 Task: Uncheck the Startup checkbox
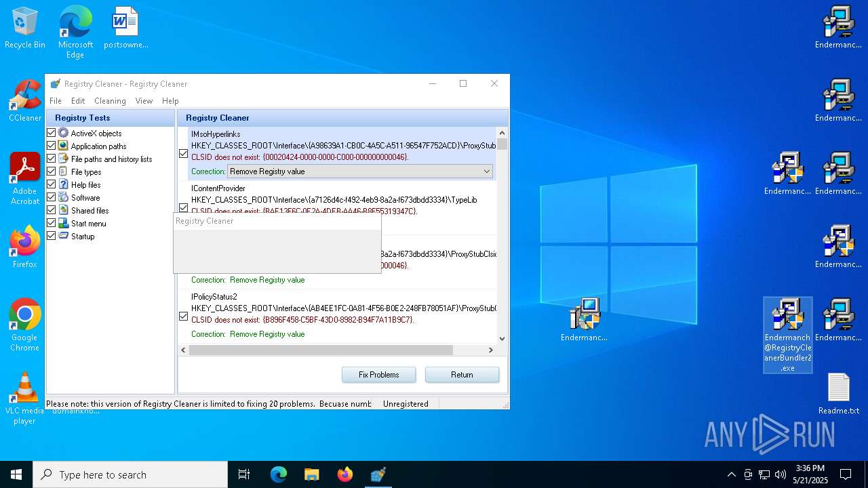(x=52, y=236)
